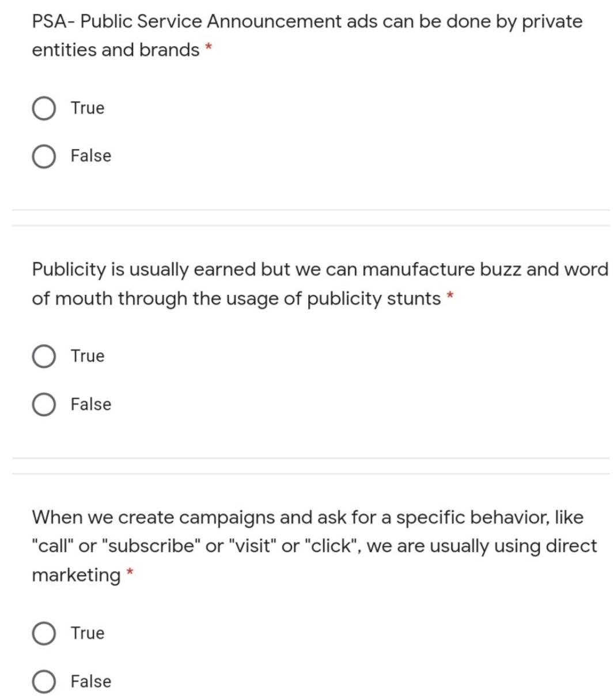Screen dimensions: 614x700
Task: Click the divider above direct marketing question
Action: (307, 456)
